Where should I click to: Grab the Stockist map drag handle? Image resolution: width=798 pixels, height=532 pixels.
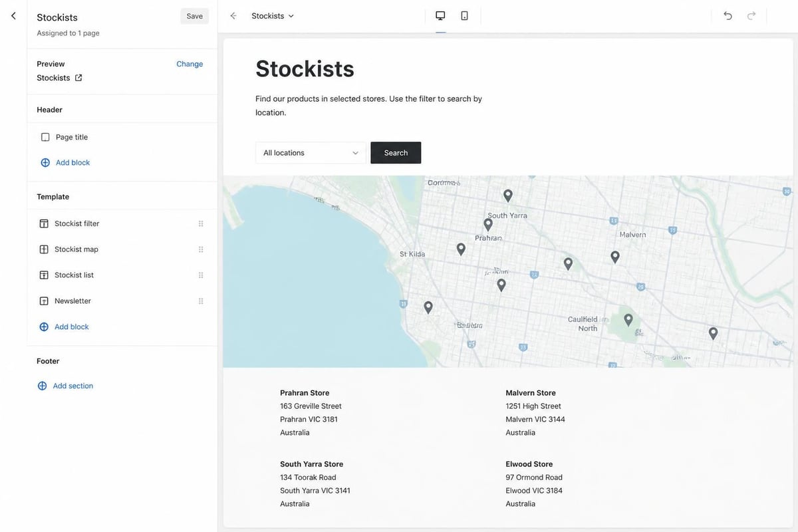201,249
